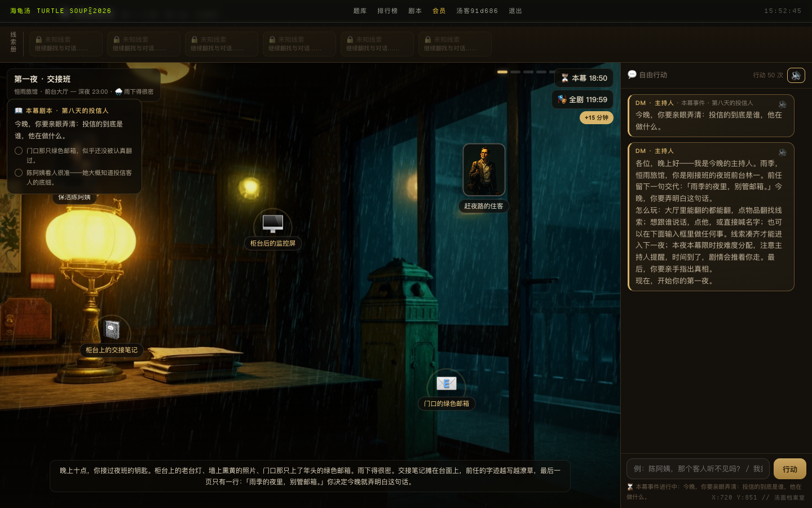Image resolution: width=812 pixels, height=508 pixels.
Task: Click the 海龟汤 TURTLE SOUP logo
Action: (x=60, y=11)
